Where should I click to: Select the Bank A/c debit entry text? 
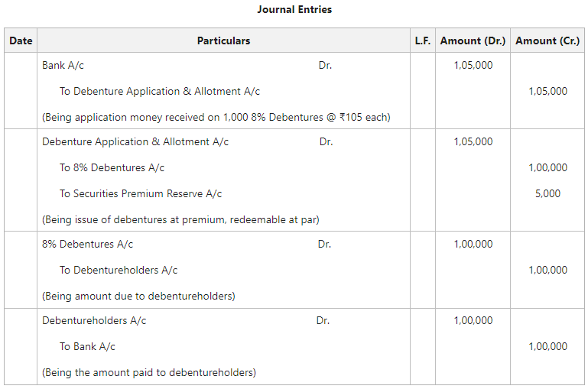click(x=63, y=66)
